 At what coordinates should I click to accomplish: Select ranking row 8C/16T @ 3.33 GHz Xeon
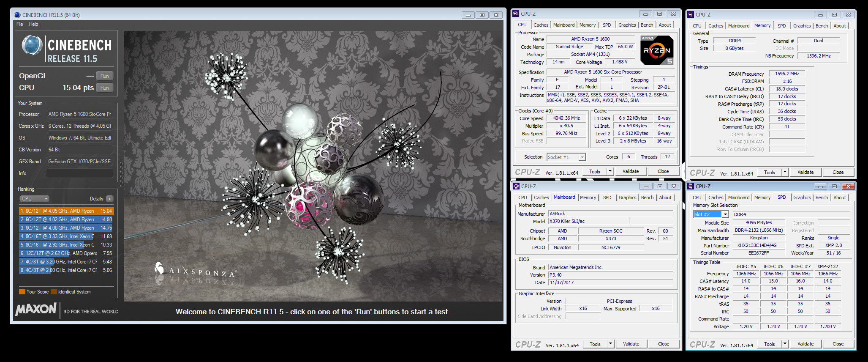pos(66,236)
